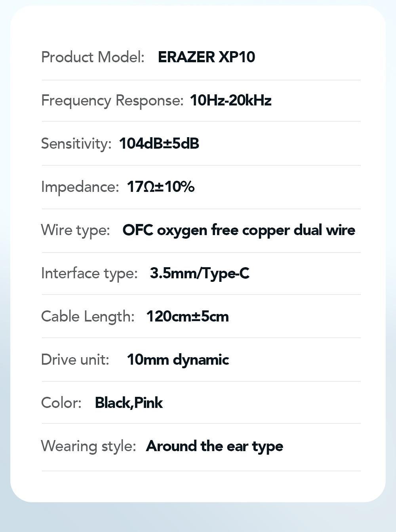Screen dimensions: 396x532
Task: Click the ERAZER XP10 model name
Action: 206,57
